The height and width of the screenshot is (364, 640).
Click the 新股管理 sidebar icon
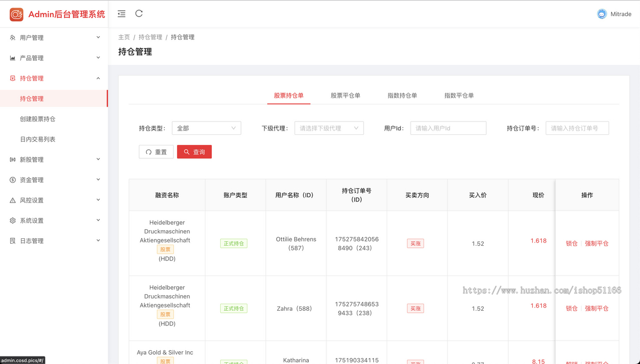(x=13, y=159)
